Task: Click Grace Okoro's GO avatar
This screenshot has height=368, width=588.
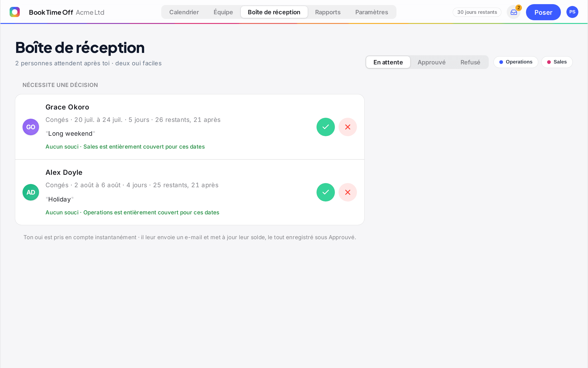Action: tap(31, 127)
